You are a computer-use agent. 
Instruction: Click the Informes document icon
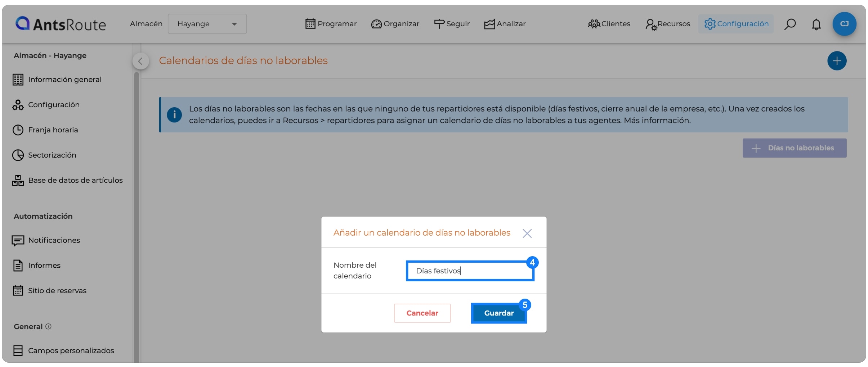point(18,266)
